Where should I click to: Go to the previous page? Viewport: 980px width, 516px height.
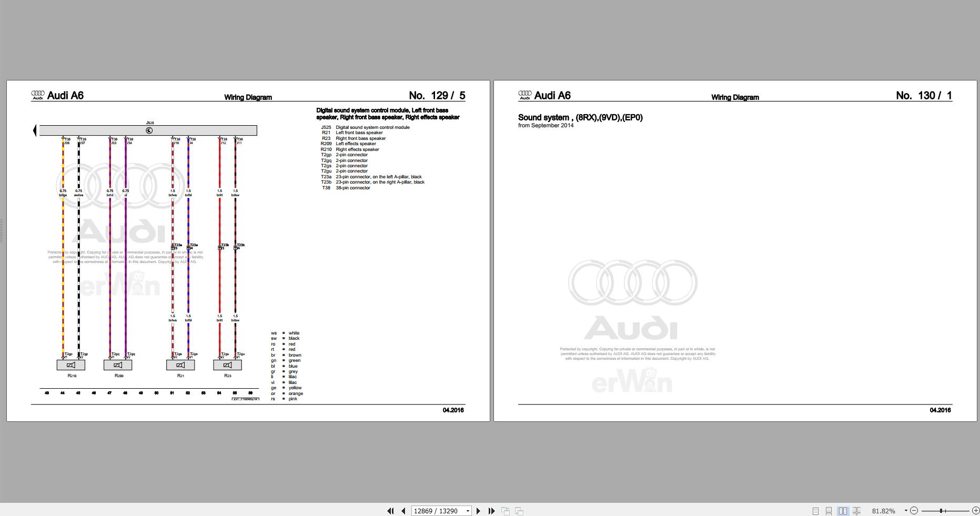(x=403, y=511)
